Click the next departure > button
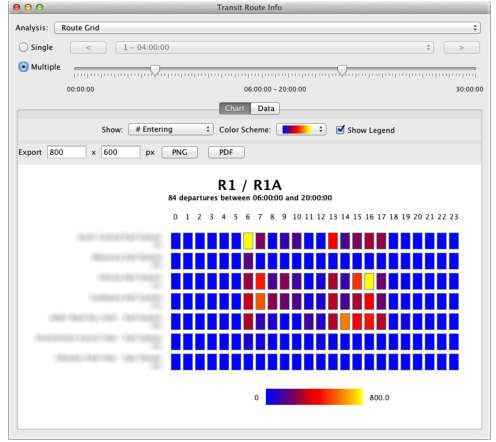 (x=461, y=47)
